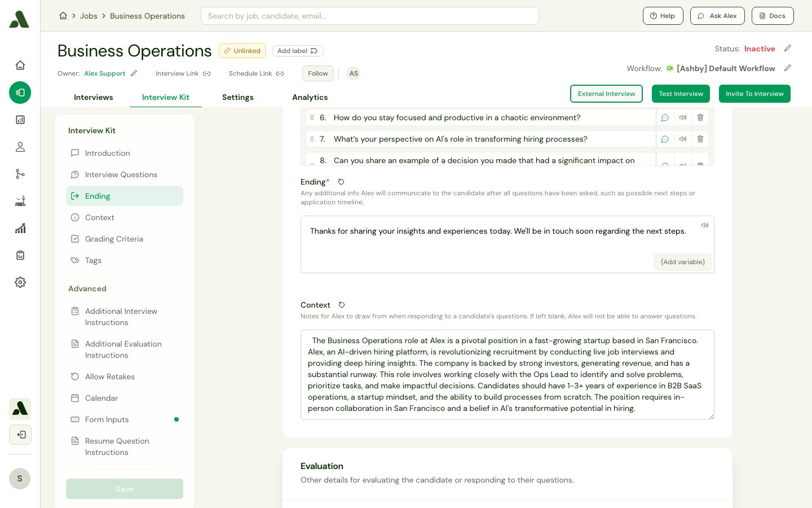Viewport: 812px width, 508px height.
Task: Select Context in the kit menu
Action: (x=125, y=217)
